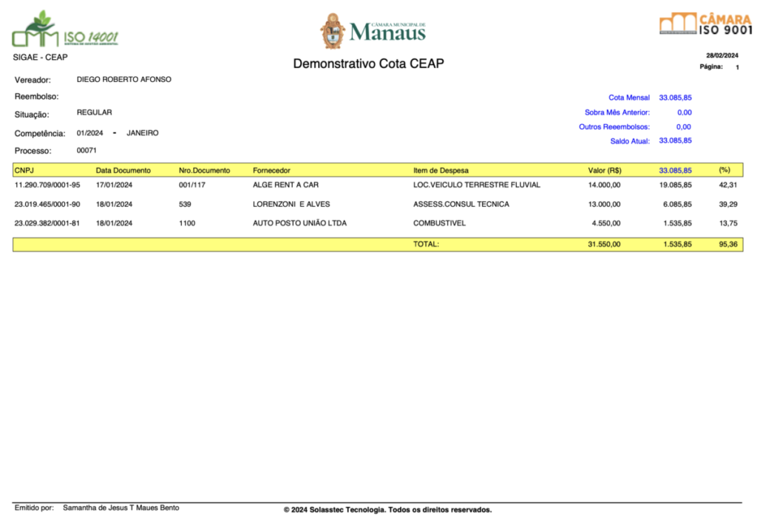Viewport: 757px width, 532px height.
Task: Click the Data Documento column header
Action: (123, 170)
